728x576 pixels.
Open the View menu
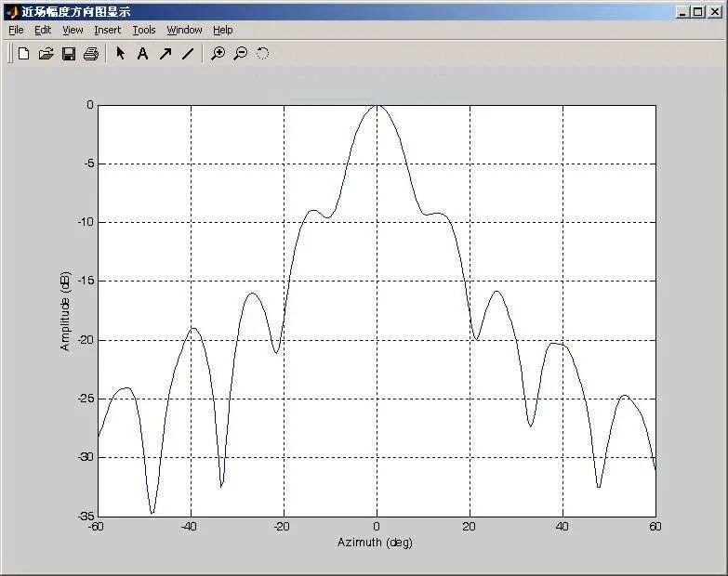(x=73, y=30)
